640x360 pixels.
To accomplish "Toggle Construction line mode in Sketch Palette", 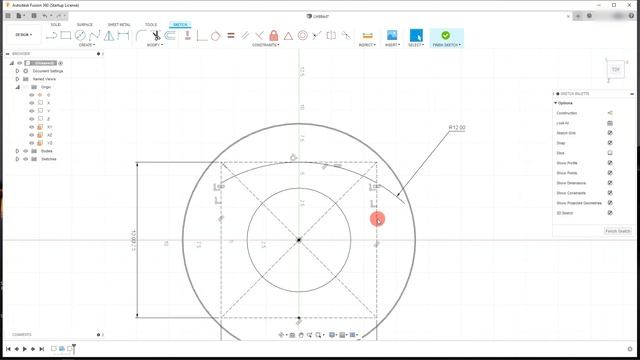I will click(x=610, y=113).
